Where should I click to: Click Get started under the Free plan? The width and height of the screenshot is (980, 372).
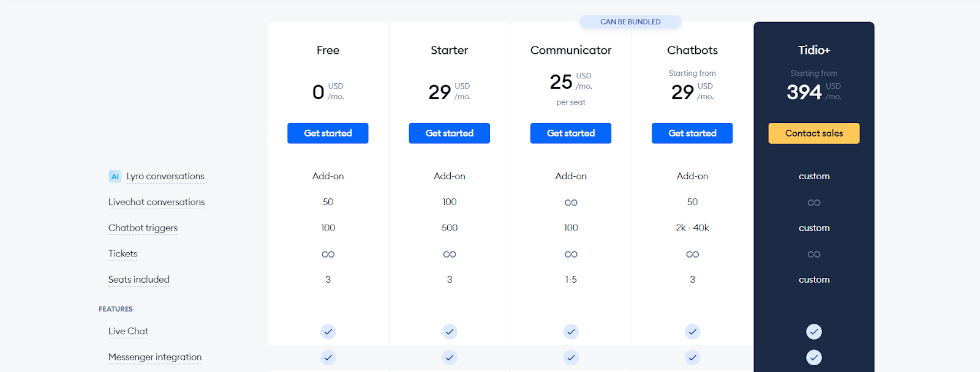[328, 133]
